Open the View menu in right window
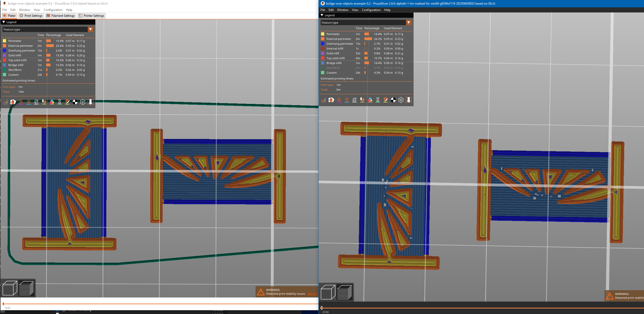Viewport: 644px width, 314px height. pos(355,10)
